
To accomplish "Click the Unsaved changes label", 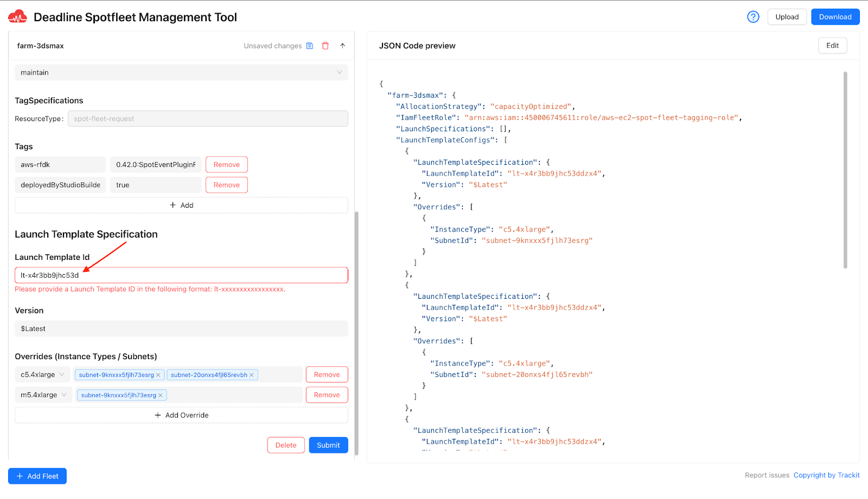I will 273,46.
